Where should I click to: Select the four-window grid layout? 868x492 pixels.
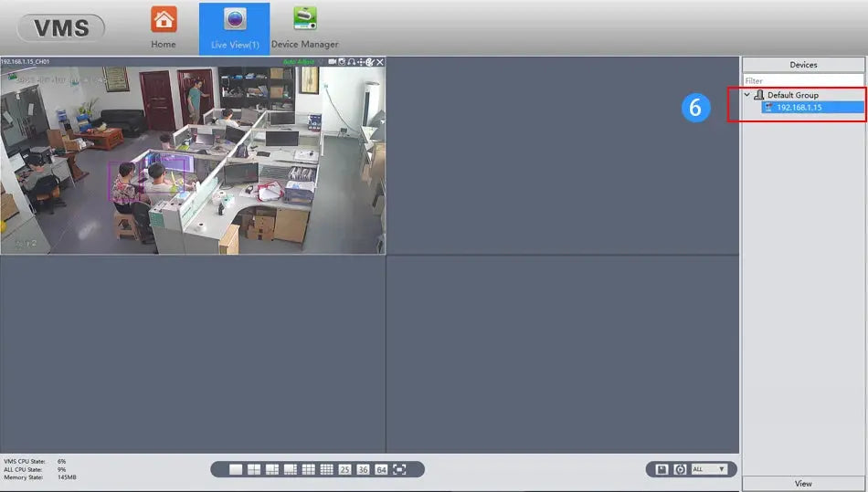coord(254,469)
